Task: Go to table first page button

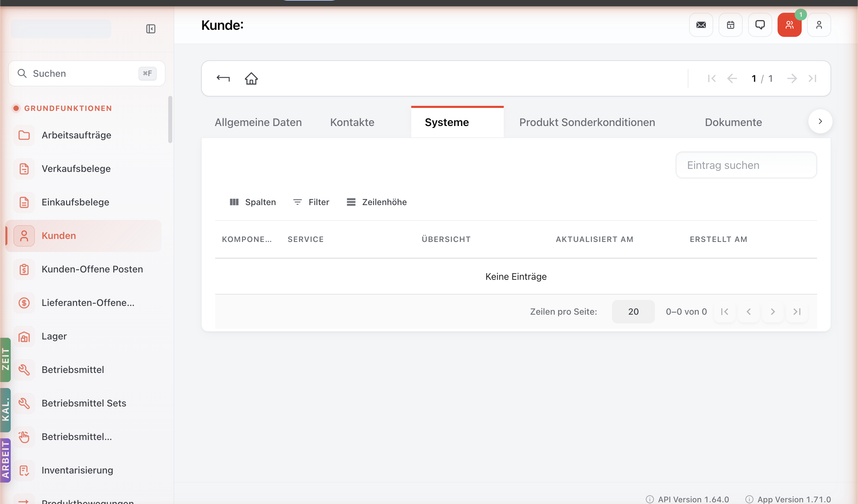Action: point(725,312)
